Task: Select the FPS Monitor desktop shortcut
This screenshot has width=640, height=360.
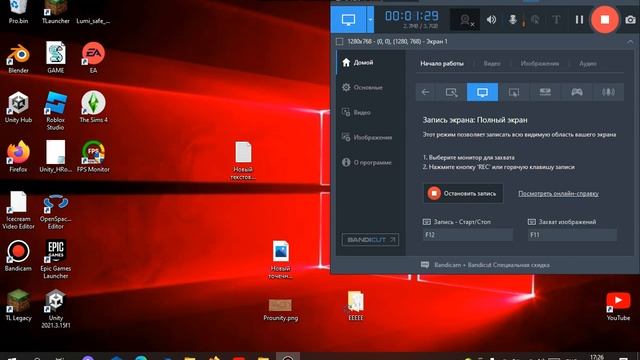Action: click(93, 157)
